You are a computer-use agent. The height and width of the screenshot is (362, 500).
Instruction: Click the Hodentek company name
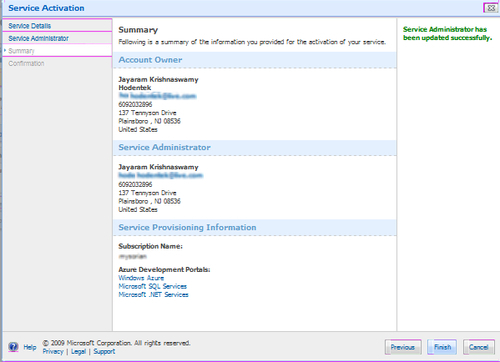[135, 88]
